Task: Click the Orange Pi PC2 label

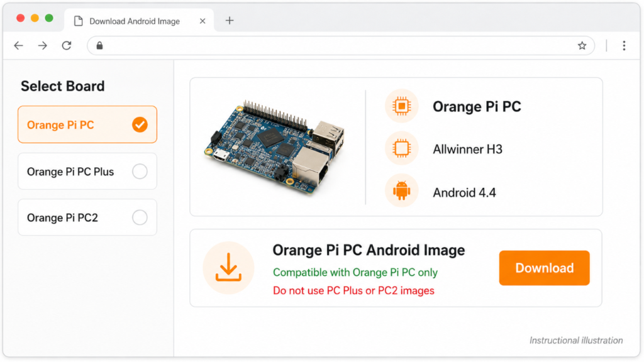Action: (x=62, y=217)
